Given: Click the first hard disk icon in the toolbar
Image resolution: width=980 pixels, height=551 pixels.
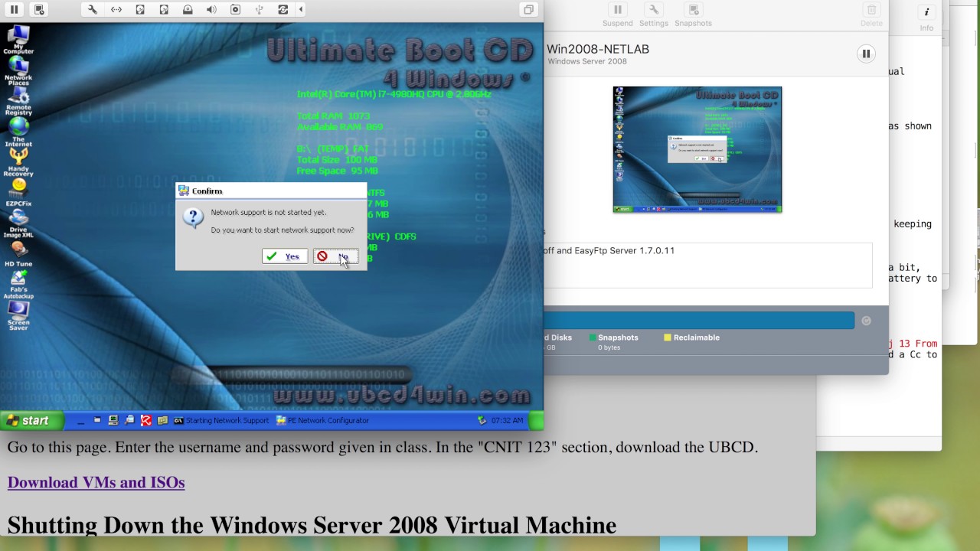Looking at the screenshot, I should tap(140, 10).
